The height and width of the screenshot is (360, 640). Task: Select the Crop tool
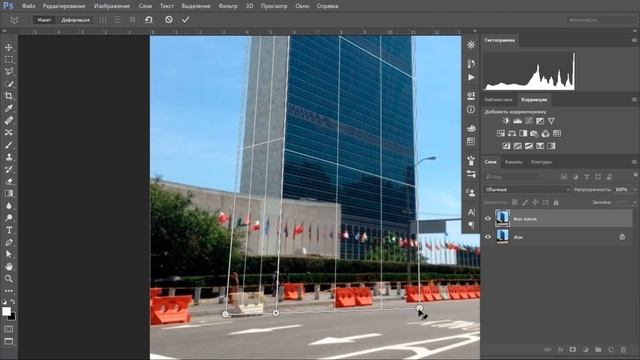9,96
